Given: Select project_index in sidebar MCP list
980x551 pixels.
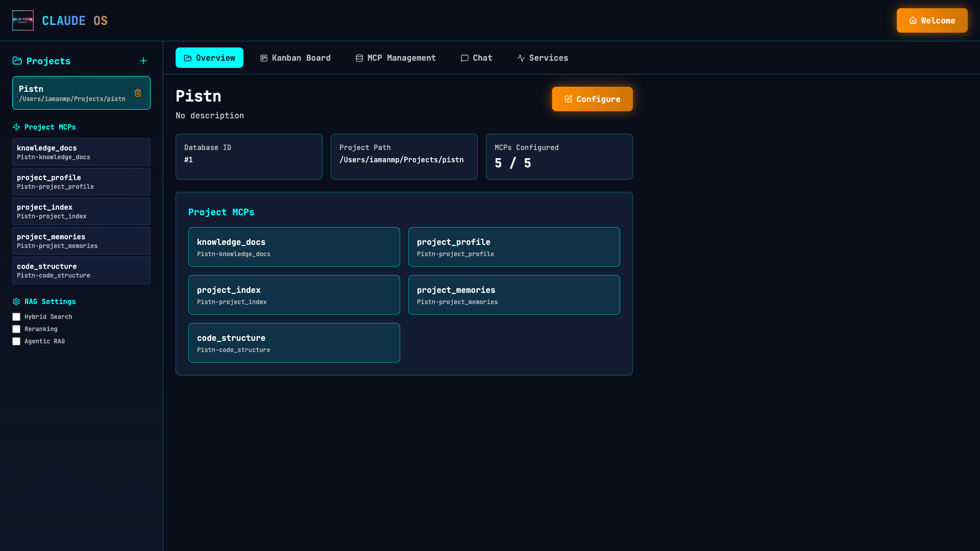Looking at the screenshot, I should (81, 211).
